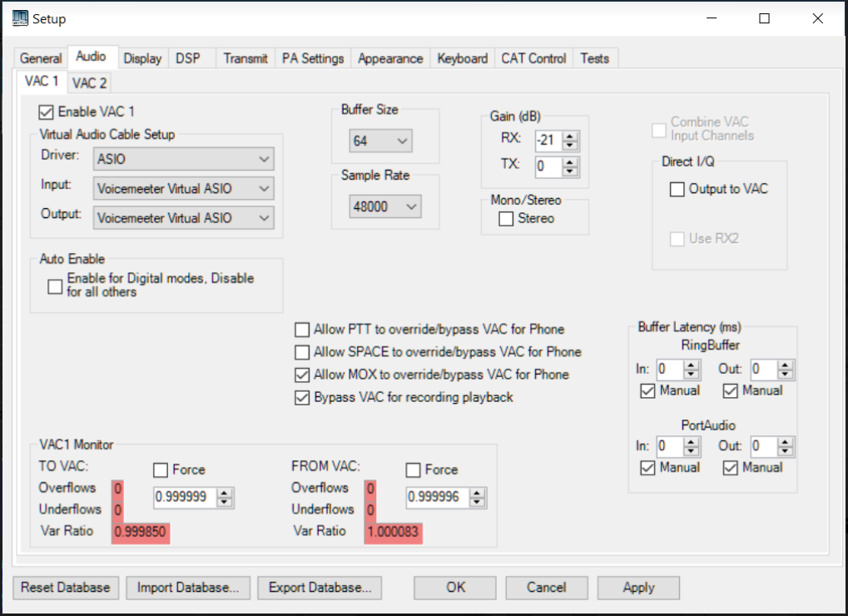This screenshot has height=616, width=848.
Task: Check Output to VAC under Direct I/Q
Action: 677,190
